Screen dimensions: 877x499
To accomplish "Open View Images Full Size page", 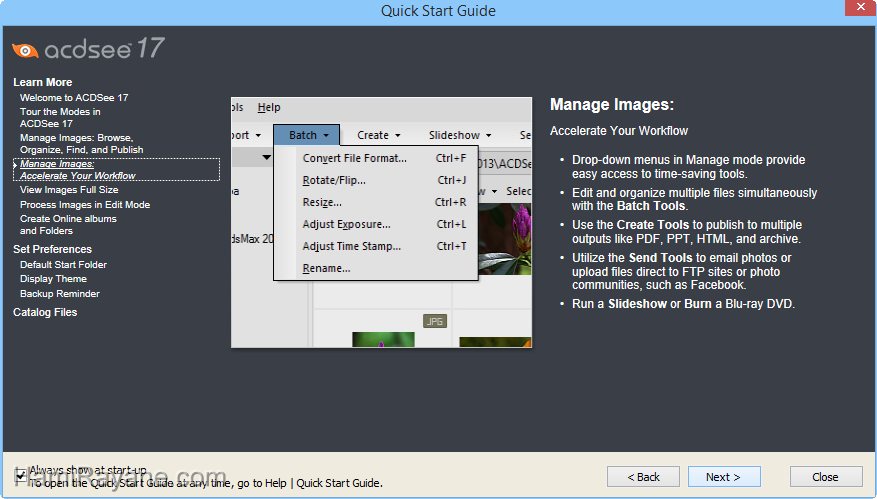I will tap(69, 190).
